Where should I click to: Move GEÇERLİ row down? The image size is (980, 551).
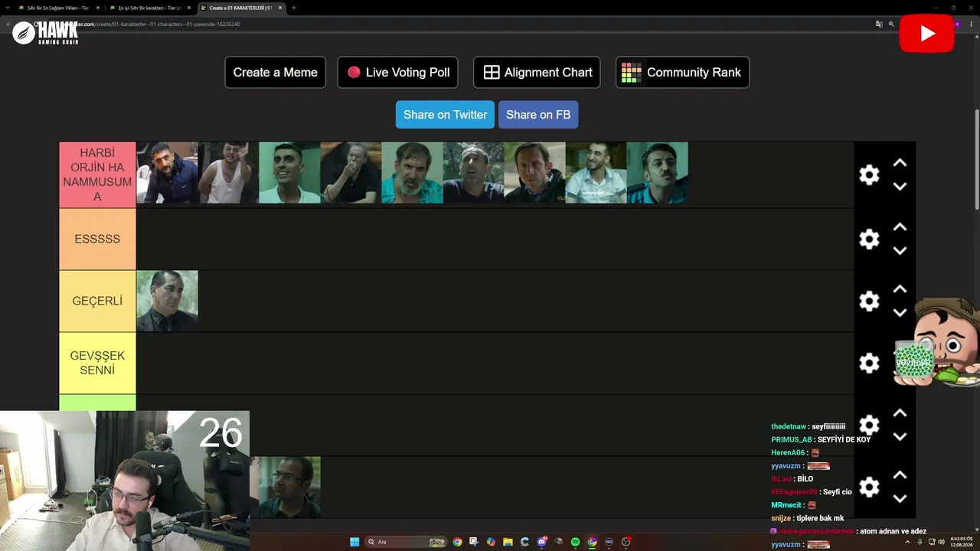[900, 313]
